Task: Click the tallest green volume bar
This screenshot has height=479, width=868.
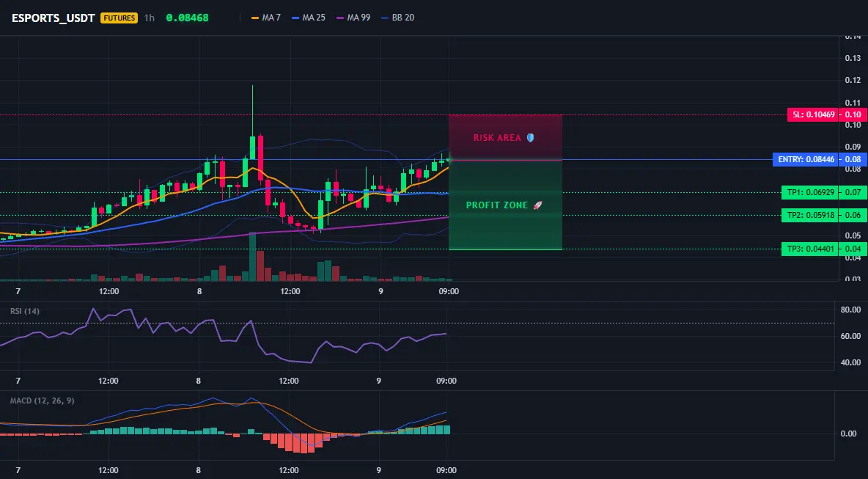Action: pyautogui.click(x=252, y=257)
